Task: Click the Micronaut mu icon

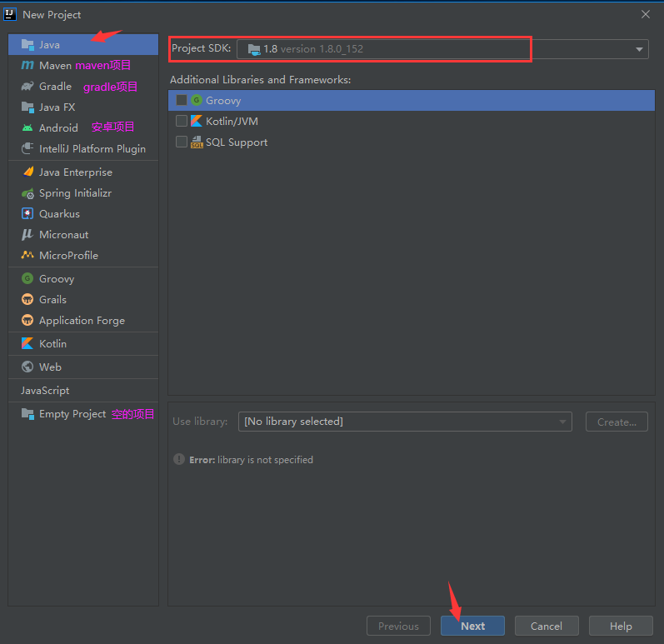Action: pyautogui.click(x=27, y=234)
